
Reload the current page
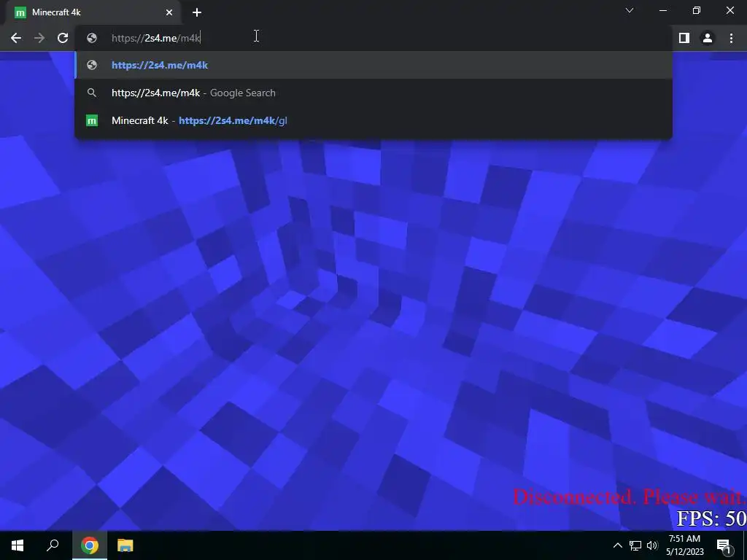(x=63, y=38)
